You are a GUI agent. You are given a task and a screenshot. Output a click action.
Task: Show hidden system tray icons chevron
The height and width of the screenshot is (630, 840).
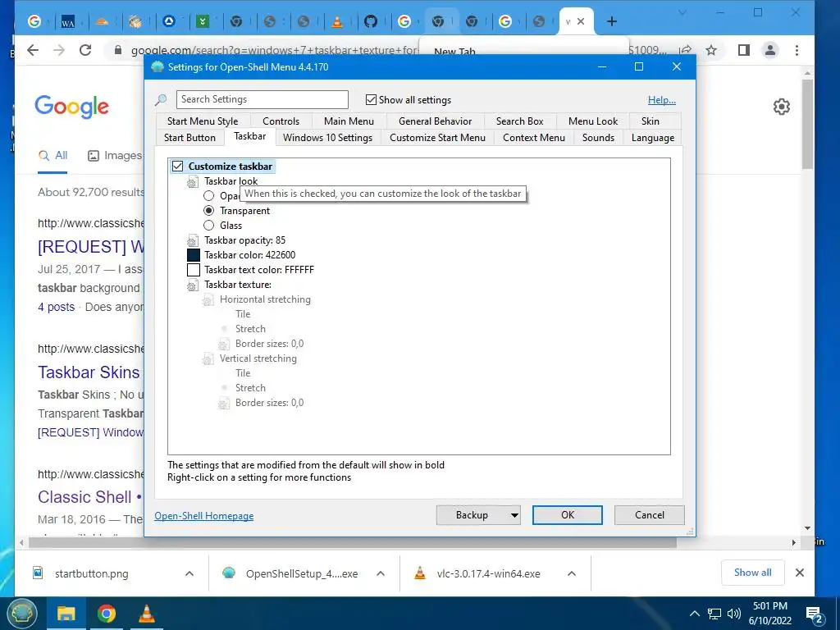(x=694, y=614)
